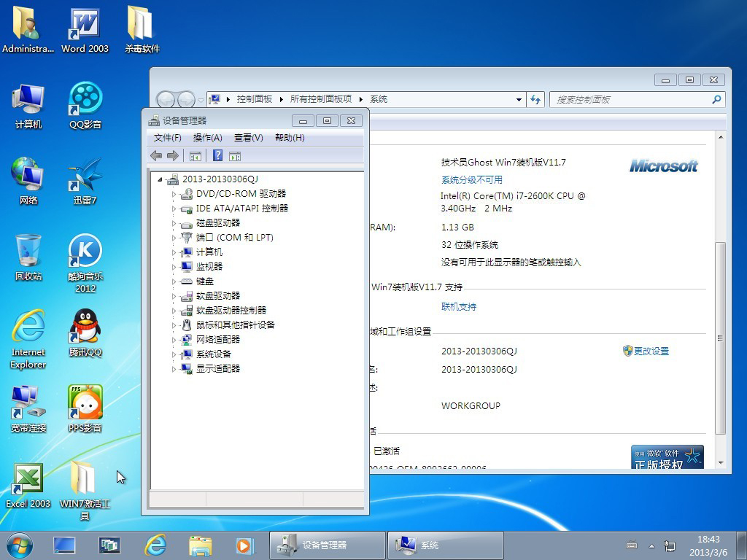Click the switch windows taskbar icon
The image size is (747, 560).
point(109,545)
